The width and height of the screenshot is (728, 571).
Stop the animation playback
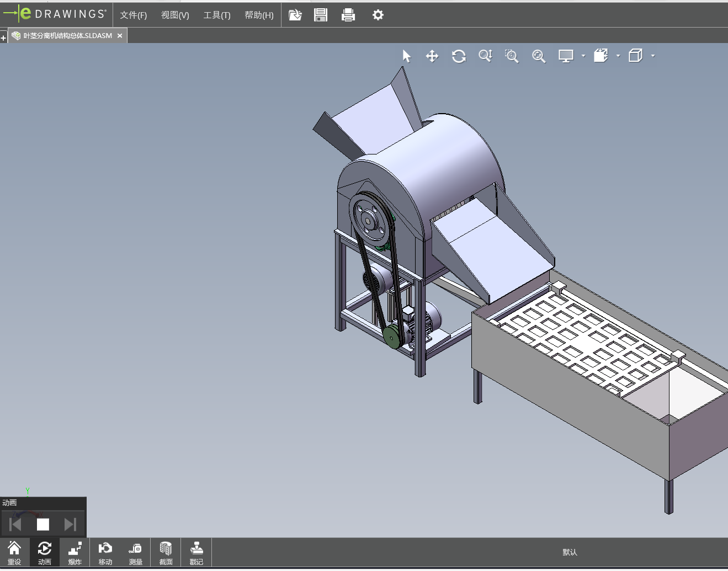point(43,524)
